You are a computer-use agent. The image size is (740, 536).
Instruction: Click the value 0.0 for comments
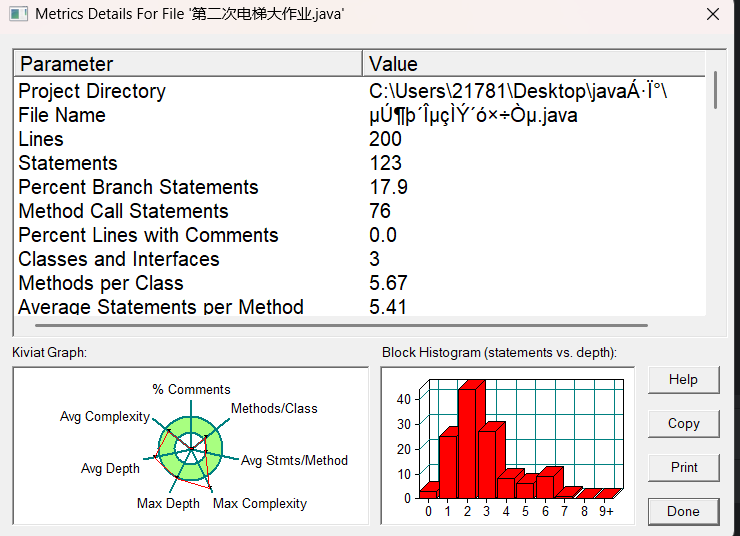(383, 235)
